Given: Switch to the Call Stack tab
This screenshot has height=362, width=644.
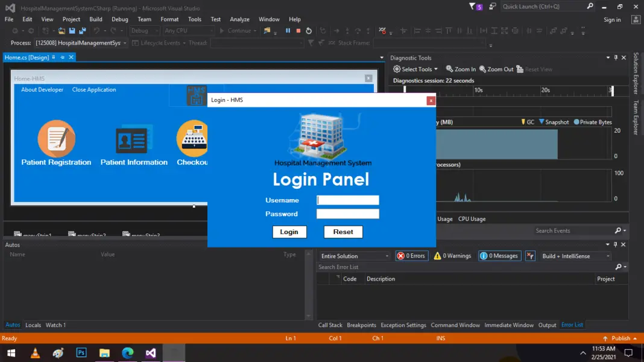Looking at the screenshot, I should point(330,325).
